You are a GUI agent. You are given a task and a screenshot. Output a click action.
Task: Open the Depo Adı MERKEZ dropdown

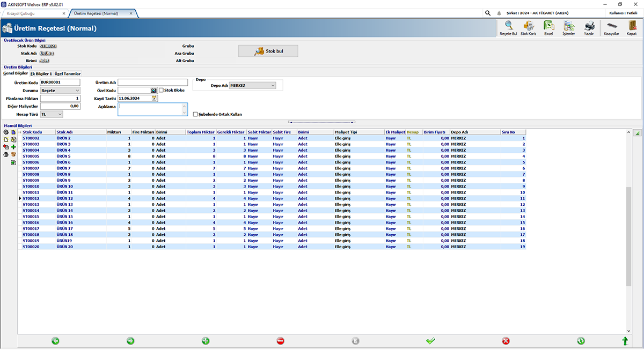pos(272,85)
